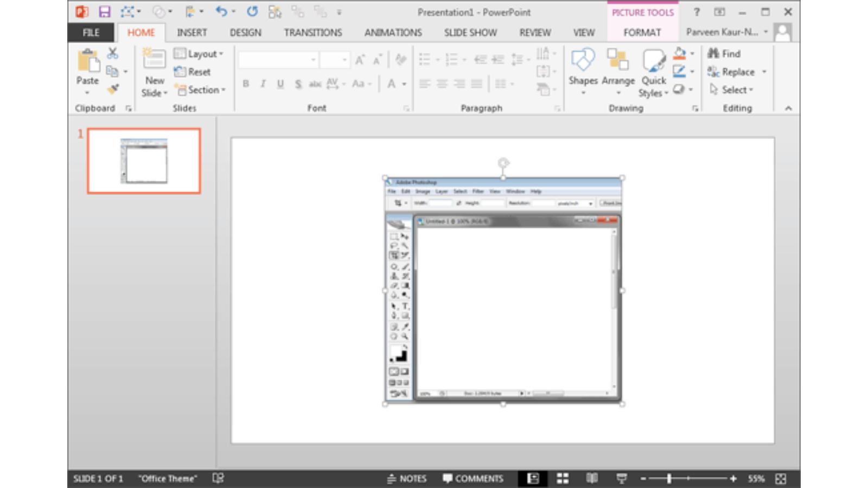Open the FILE tab

click(91, 33)
